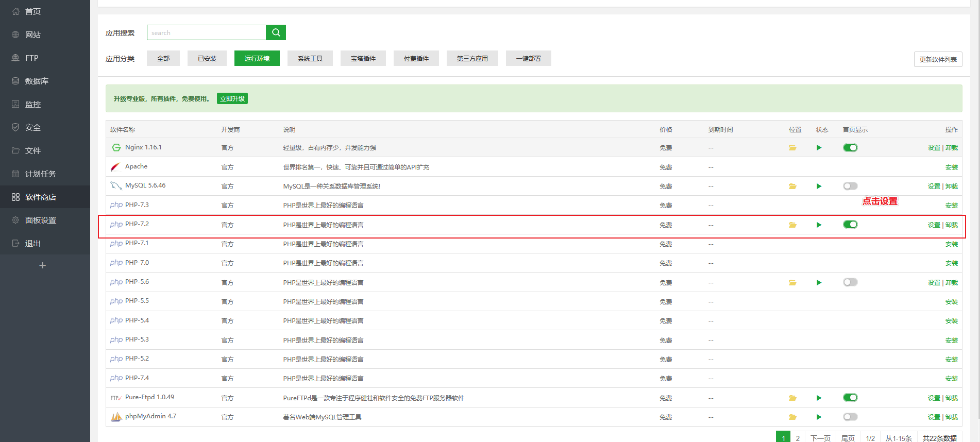Toggle homepage display for Pure-Ftpd

pyautogui.click(x=850, y=398)
